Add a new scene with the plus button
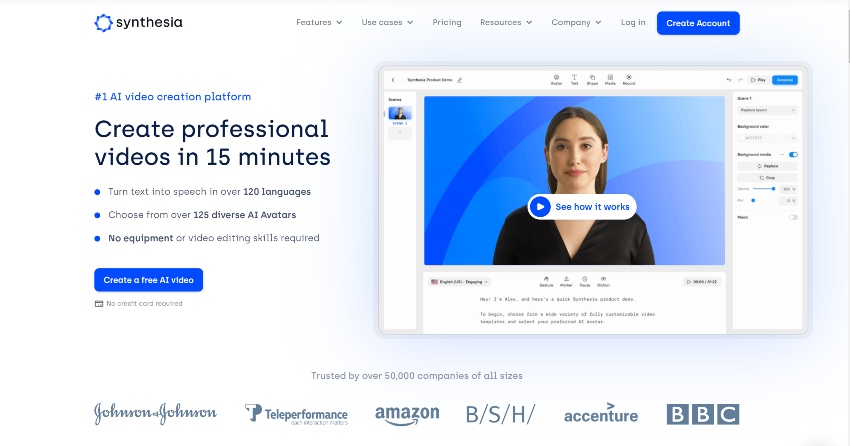Screen dimensions: 850x446 tap(400, 133)
